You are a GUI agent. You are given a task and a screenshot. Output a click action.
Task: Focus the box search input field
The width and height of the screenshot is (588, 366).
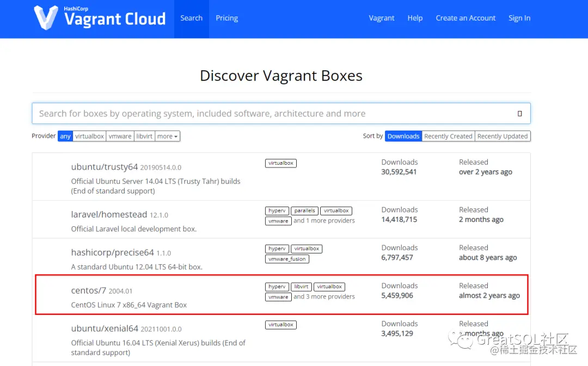click(281, 114)
